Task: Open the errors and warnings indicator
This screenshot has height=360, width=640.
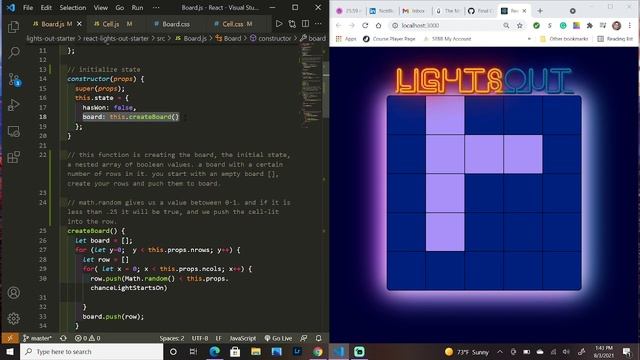Action: click(x=87, y=338)
